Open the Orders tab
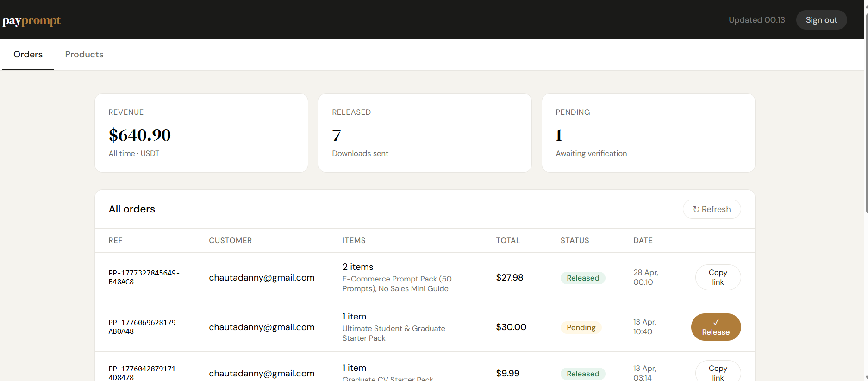This screenshot has width=868, height=381. point(28,55)
